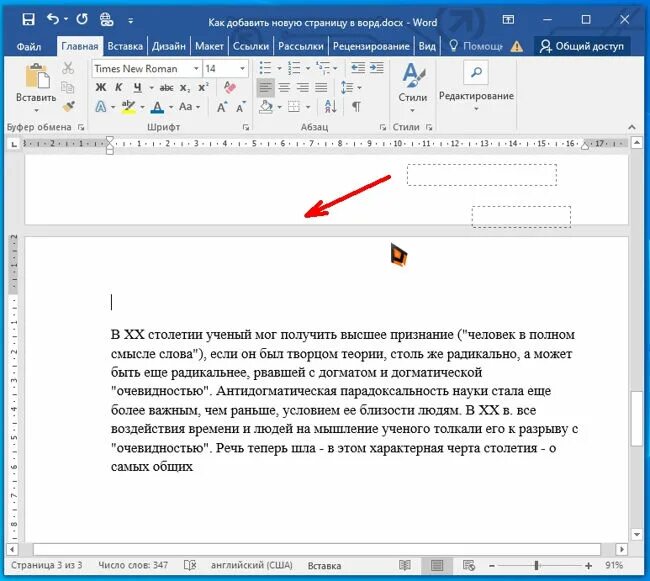Switch to the Ссылки tab
This screenshot has width=650, height=581.
[x=251, y=46]
